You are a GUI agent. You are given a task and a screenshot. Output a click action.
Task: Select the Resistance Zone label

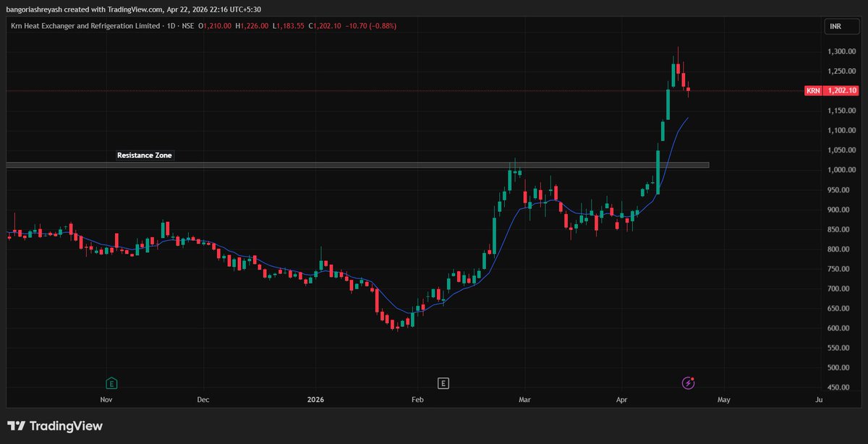pyautogui.click(x=144, y=155)
